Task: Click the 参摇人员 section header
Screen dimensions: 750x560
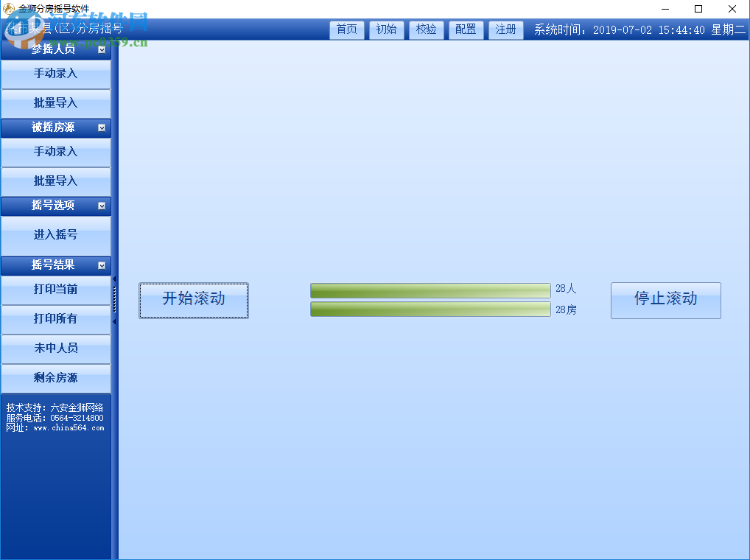Action: [x=56, y=49]
